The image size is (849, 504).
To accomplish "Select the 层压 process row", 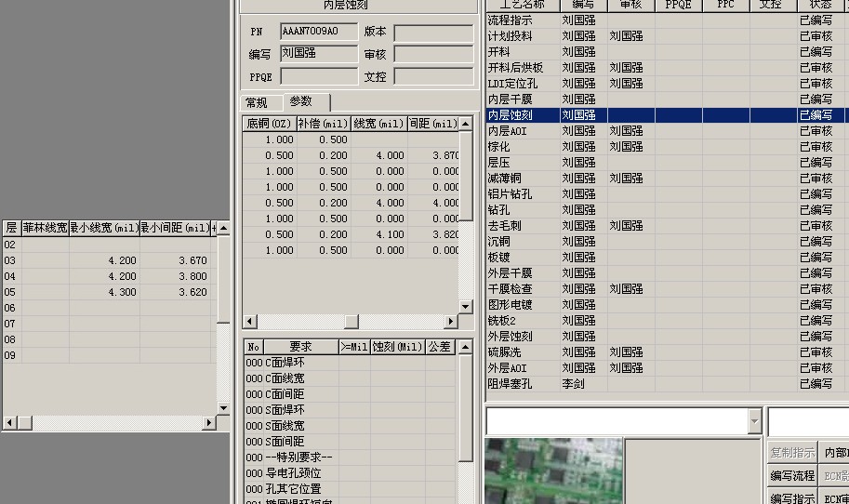I will coord(668,163).
